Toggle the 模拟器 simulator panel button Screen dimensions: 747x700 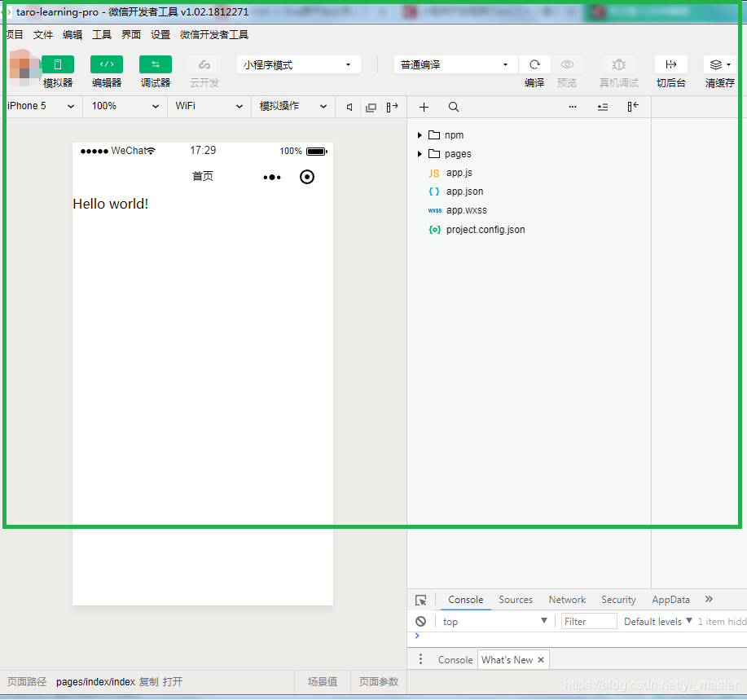[58, 64]
